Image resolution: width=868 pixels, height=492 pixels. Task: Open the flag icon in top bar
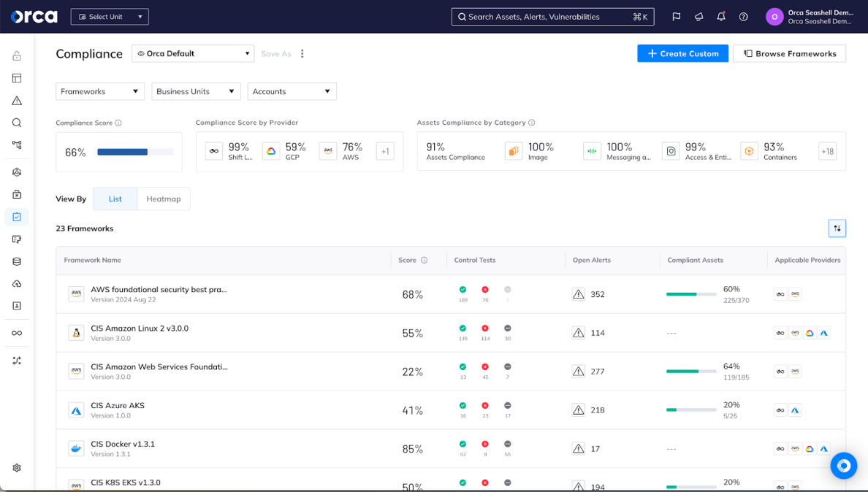click(677, 17)
